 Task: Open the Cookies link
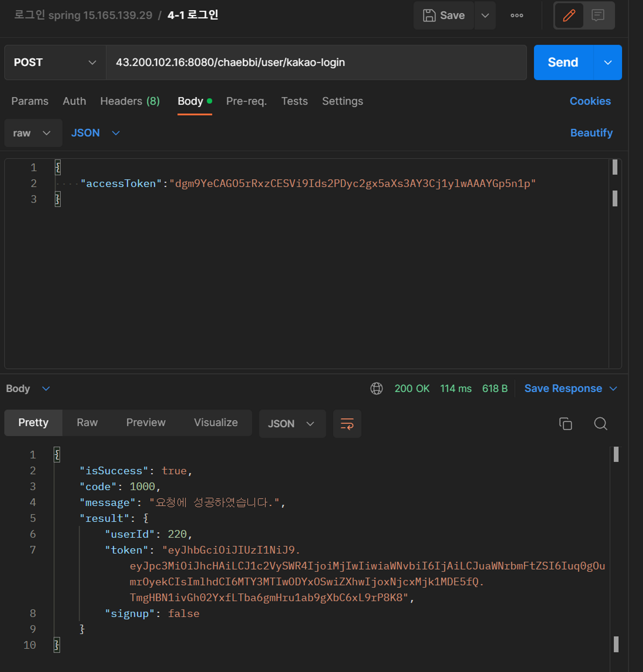590,101
